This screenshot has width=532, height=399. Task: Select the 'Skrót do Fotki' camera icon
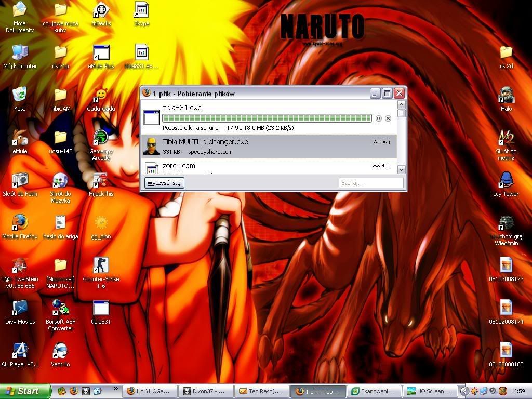[20, 185]
